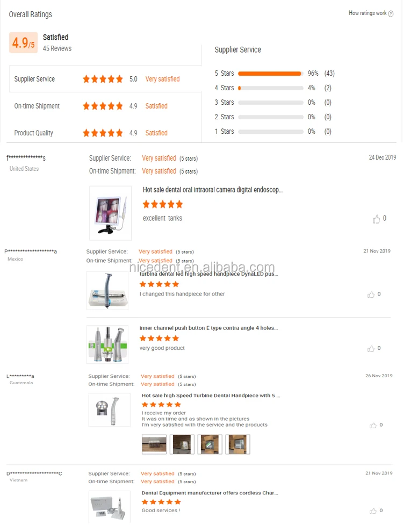Open the contra angle product image
This screenshot has height=532, width=403.
click(x=107, y=344)
